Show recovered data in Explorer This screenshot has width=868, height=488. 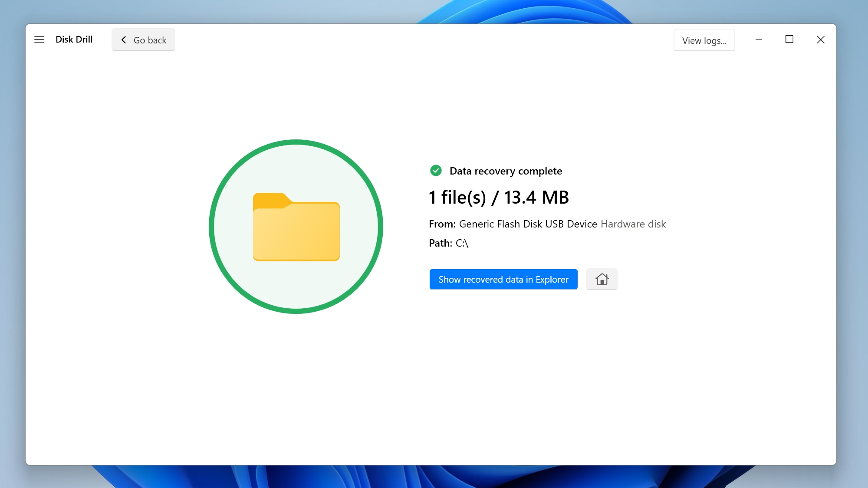tap(503, 280)
